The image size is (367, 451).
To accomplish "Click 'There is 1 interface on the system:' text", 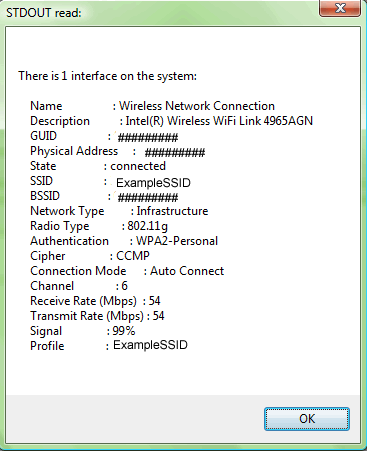I will [x=107, y=76].
